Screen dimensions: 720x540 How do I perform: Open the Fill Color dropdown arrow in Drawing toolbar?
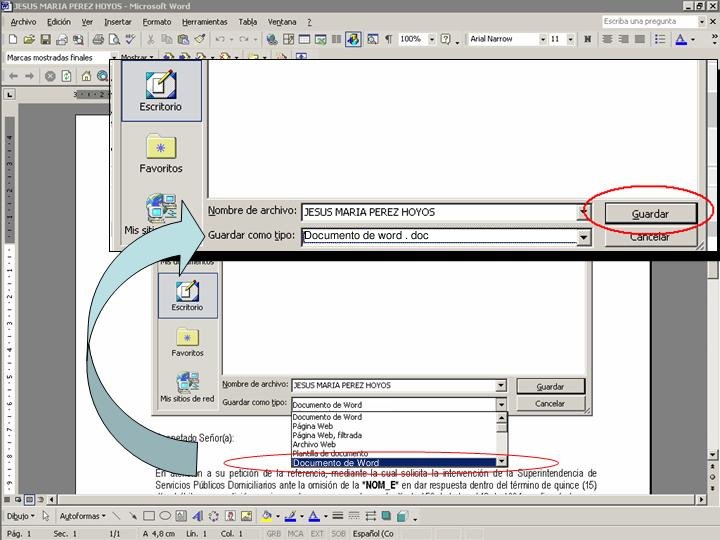278,516
